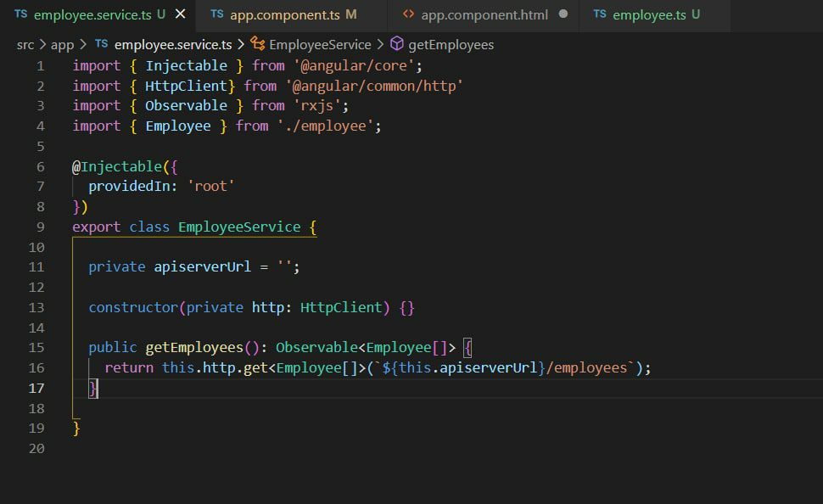Image resolution: width=823 pixels, height=504 pixels.
Task: Open the getEmployees method breadcrumb
Action: pyautogui.click(x=451, y=45)
